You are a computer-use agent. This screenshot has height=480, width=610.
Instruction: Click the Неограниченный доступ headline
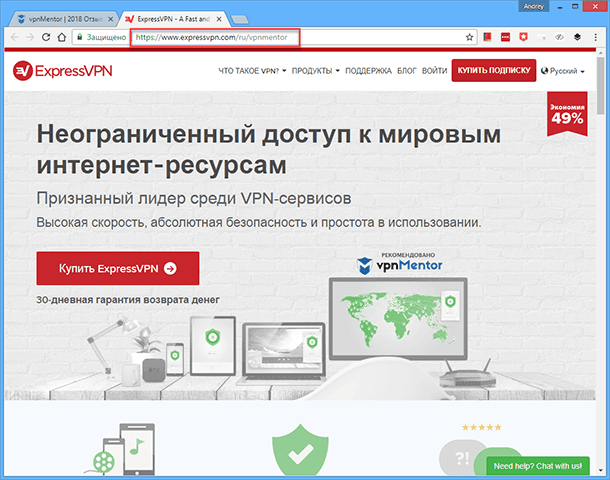click(x=268, y=150)
